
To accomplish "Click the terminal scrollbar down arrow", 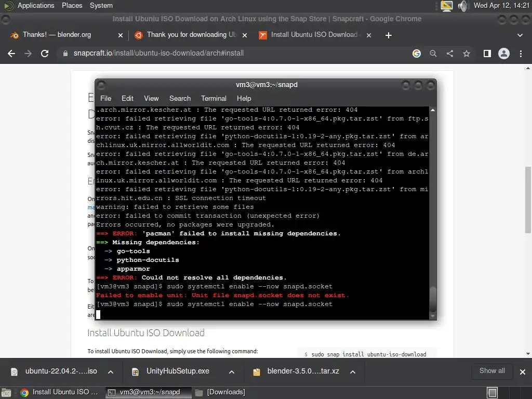I will (x=433, y=316).
